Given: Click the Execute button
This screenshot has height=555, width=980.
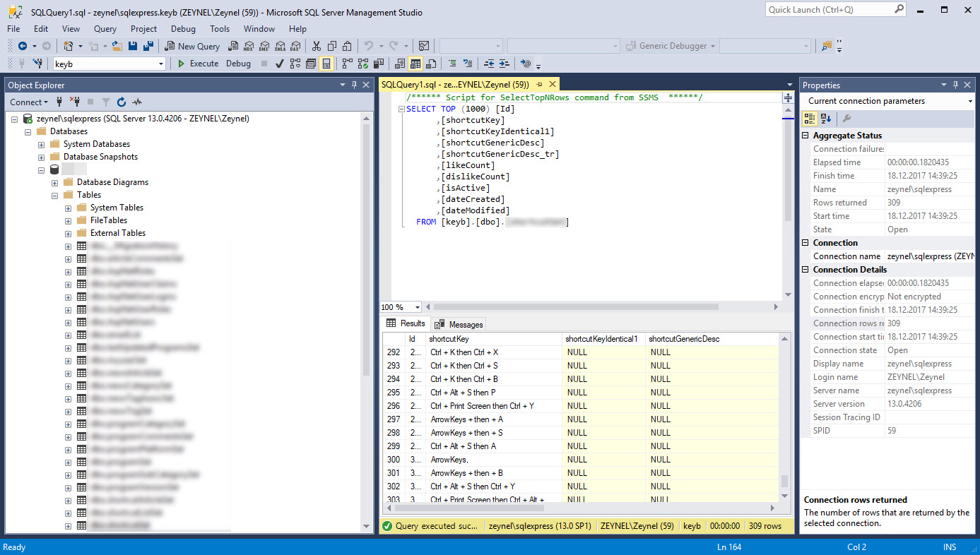Looking at the screenshot, I should pos(197,64).
